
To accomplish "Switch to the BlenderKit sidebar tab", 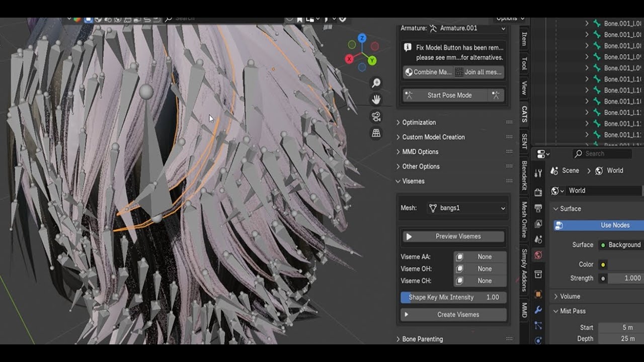I will (x=524, y=175).
